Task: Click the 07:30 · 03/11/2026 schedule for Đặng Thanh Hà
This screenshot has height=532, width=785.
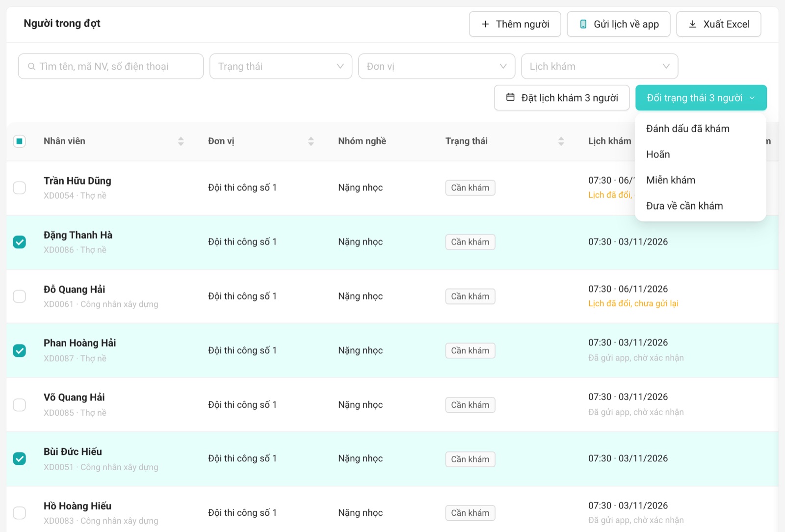Action: point(628,242)
